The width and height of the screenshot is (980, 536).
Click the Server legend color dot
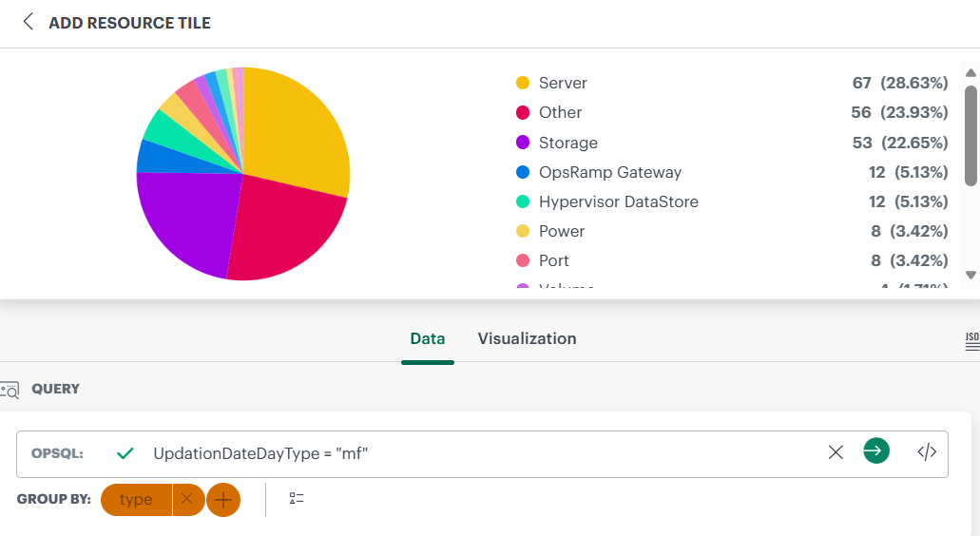coord(523,83)
